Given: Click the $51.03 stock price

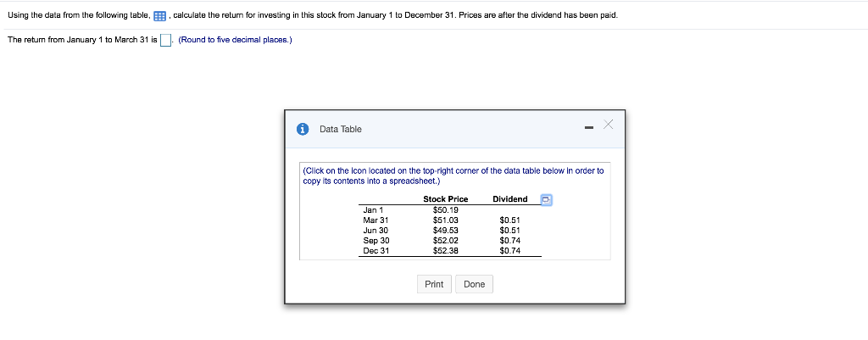Looking at the screenshot, I should pyautogui.click(x=446, y=220).
